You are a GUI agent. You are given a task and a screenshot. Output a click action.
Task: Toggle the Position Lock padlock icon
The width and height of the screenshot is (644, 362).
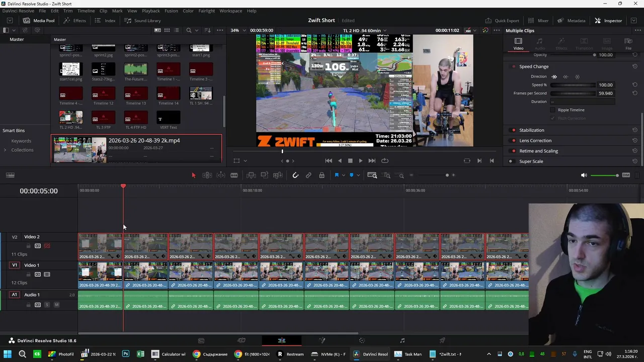pos(321,175)
